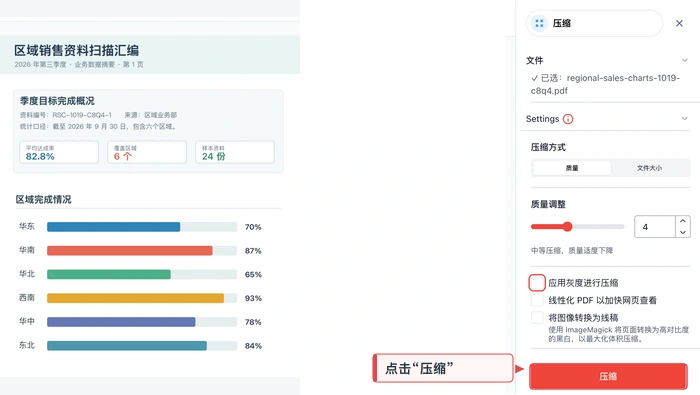Viewport: 700px width, 395px height.
Task: Collapse the Settings section chevron
Action: [684, 119]
